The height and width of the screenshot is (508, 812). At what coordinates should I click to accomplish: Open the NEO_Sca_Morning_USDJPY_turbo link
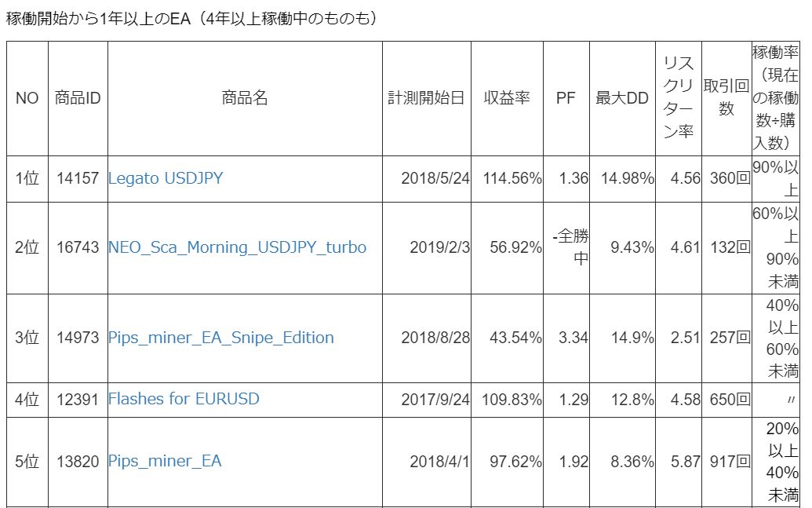pos(237,247)
